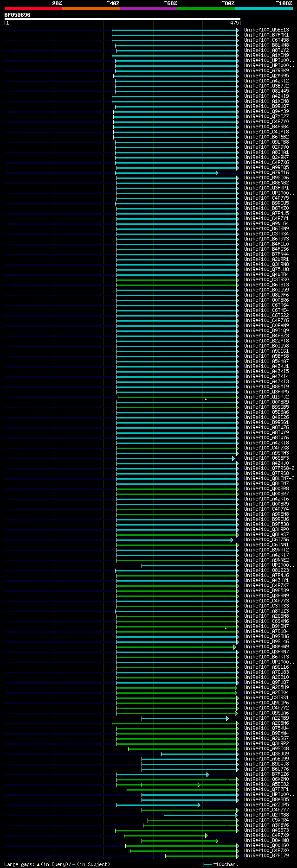Click hit label UniRef100_B9SGB5
297x868 pixels.
click(266, 407)
